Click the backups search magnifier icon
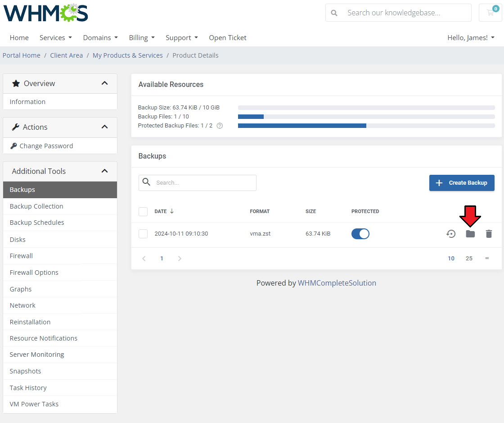 (x=147, y=182)
